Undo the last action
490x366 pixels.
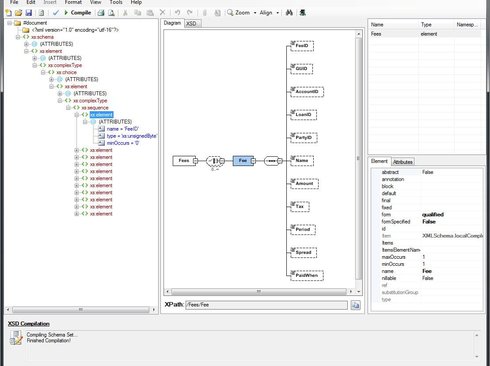[177, 13]
